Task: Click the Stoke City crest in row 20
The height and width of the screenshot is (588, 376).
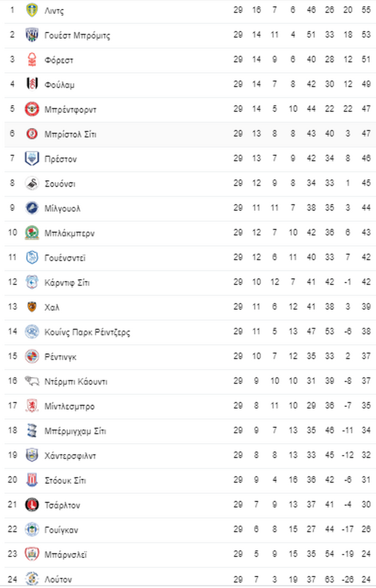Action: 32,480
